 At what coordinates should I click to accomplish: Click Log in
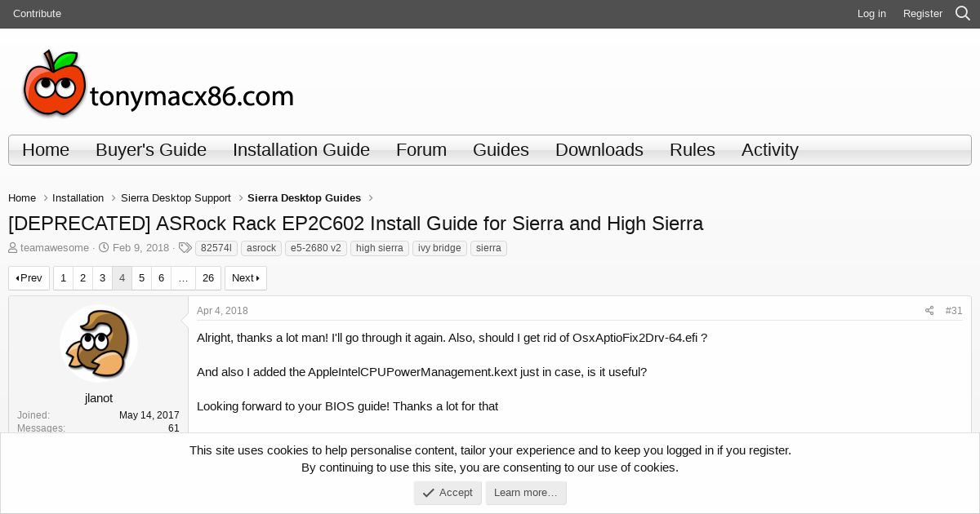871,14
